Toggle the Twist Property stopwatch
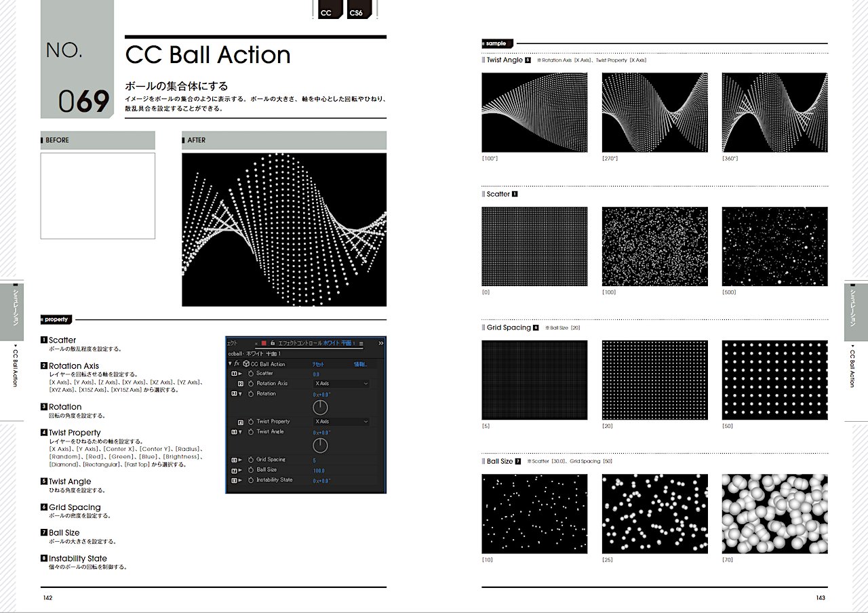 (250, 422)
